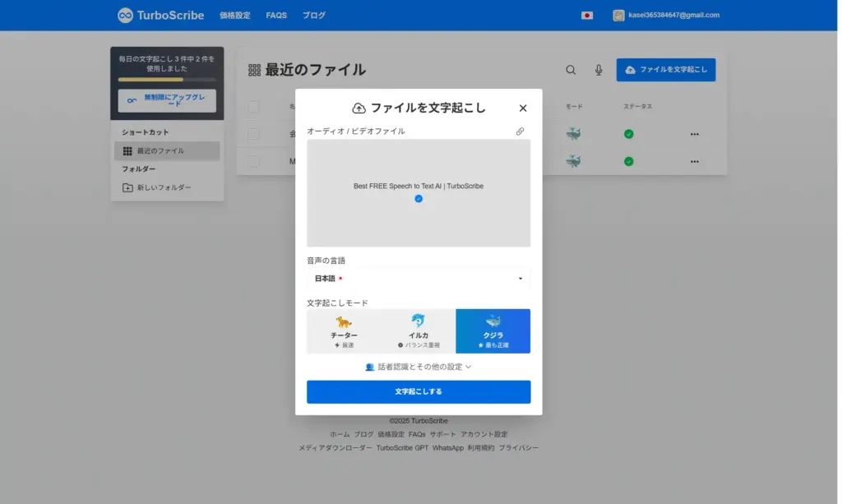Open サポート footer link
The height and width of the screenshot is (504, 842).
click(442, 434)
